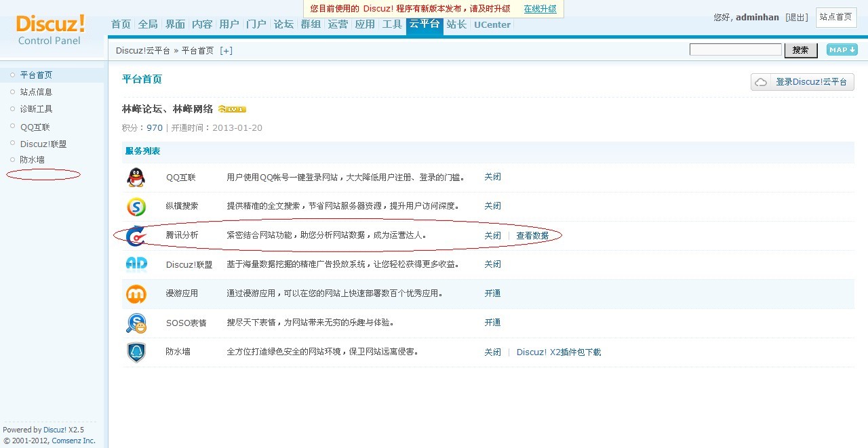Viewport: 868px width, 448px height.
Task: Click the SOSO表情 service icon
Action: pos(136,323)
